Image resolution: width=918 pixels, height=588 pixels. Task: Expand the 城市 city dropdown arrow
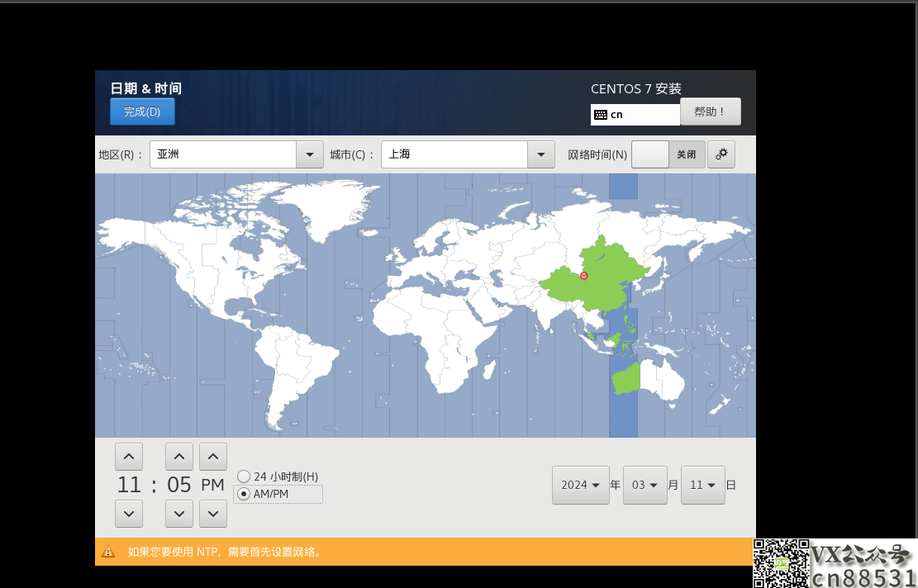pyautogui.click(x=541, y=154)
